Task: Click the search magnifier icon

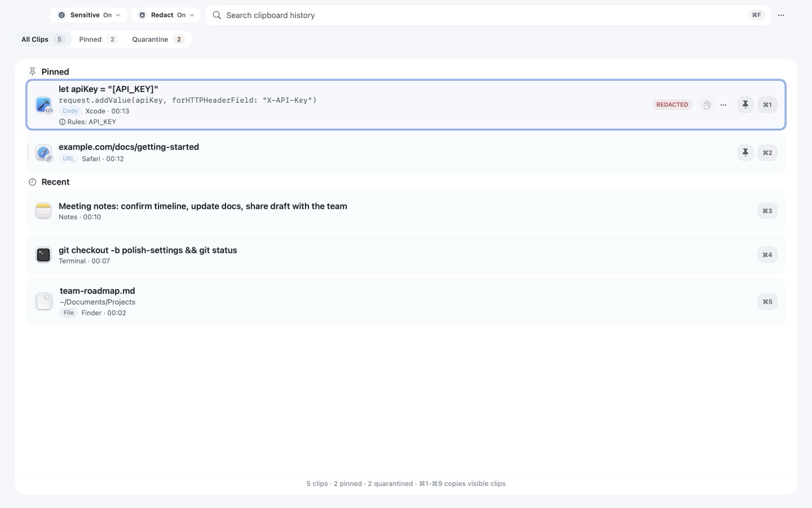Action: click(217, 15)
